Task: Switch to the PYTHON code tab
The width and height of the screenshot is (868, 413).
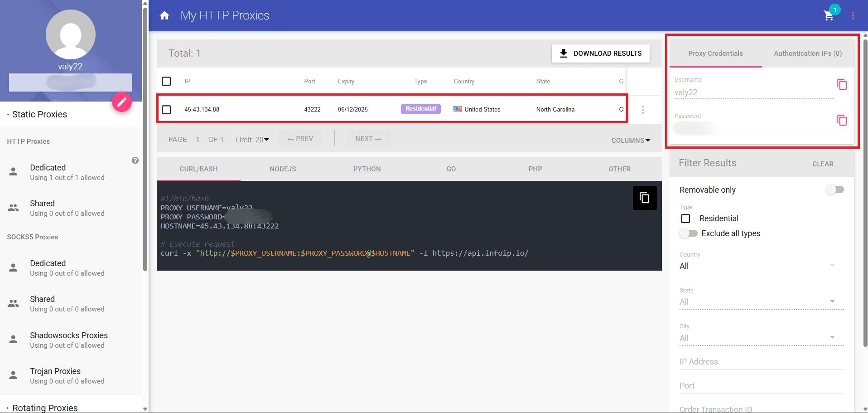Action: (x=367, y=169)
